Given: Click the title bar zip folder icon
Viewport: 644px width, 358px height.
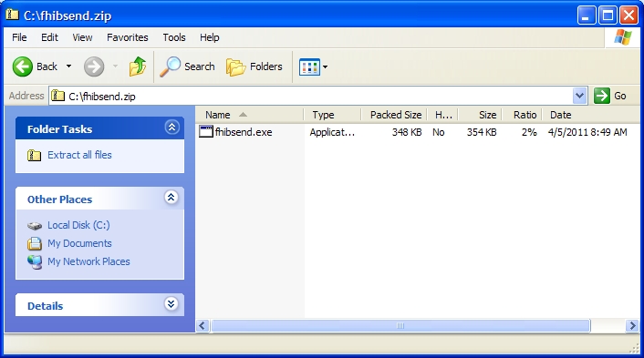Looking at the screenshot, I should tap(13, 15).
